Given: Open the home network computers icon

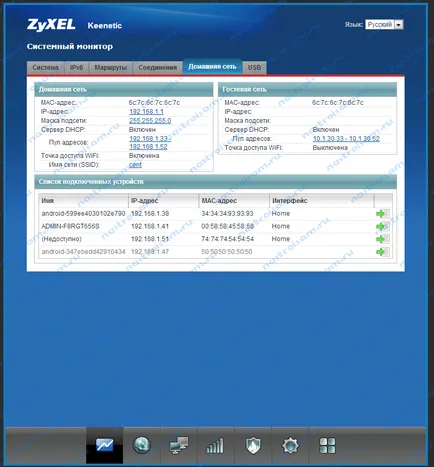Looking at the screenshot, I should 179,445.
